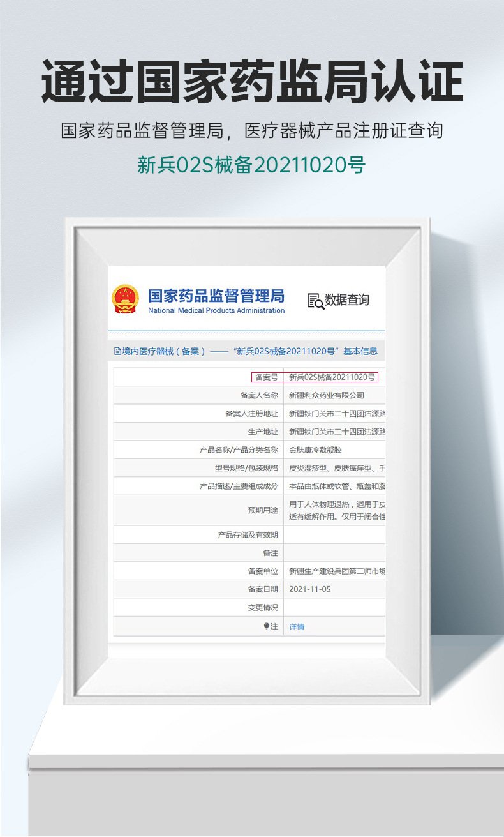Click the 基本信息 text in breadcrumb
This screenshot has height=837, width=504.
(x=360, y=351)
